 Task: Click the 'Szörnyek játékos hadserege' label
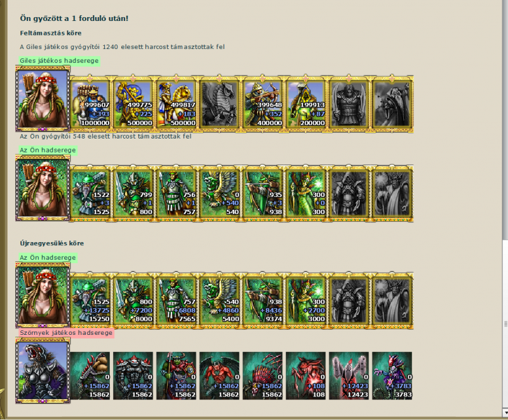(x=66, y=333)
